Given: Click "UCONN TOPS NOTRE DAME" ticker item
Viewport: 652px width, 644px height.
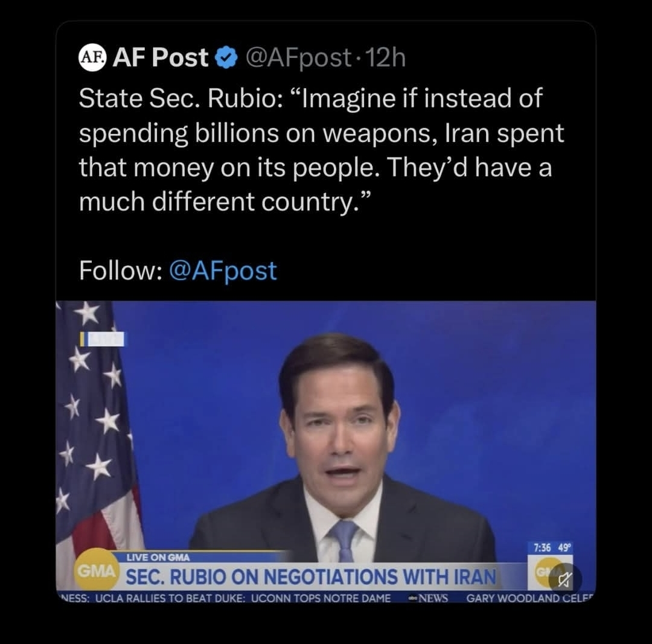Looking at the screenshot, I should click(x=321, y=599).
